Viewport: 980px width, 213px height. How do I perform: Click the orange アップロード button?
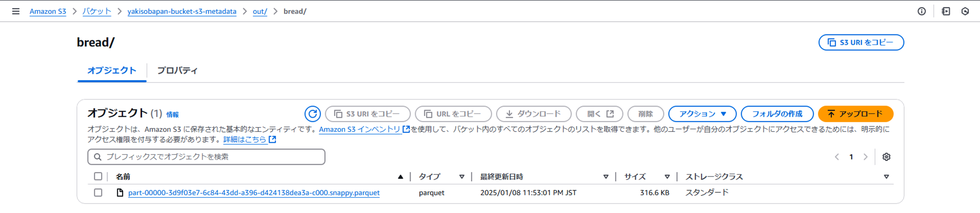point(855,114)
